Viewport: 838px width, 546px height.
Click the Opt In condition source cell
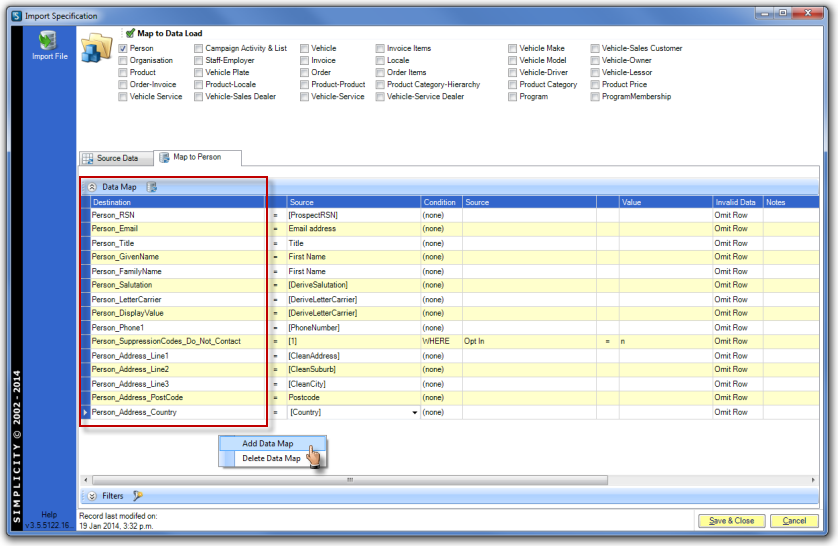tap(529, 341)
